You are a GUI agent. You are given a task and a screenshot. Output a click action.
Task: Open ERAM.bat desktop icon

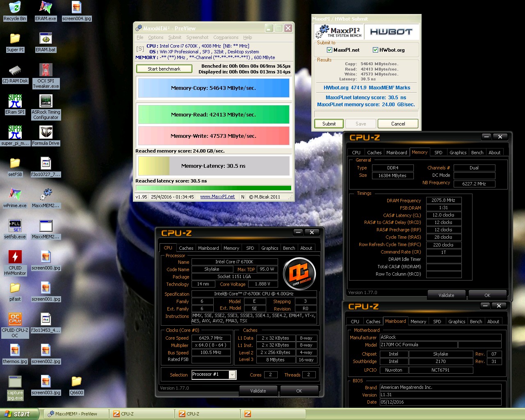pyautogui.click(x=46, y=42)
